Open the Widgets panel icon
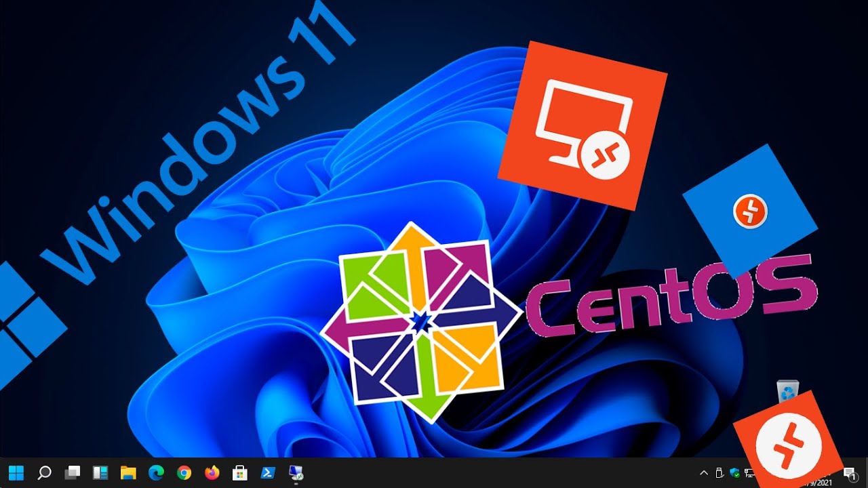The height and width of the screenshot is (488, 868). 100,472
